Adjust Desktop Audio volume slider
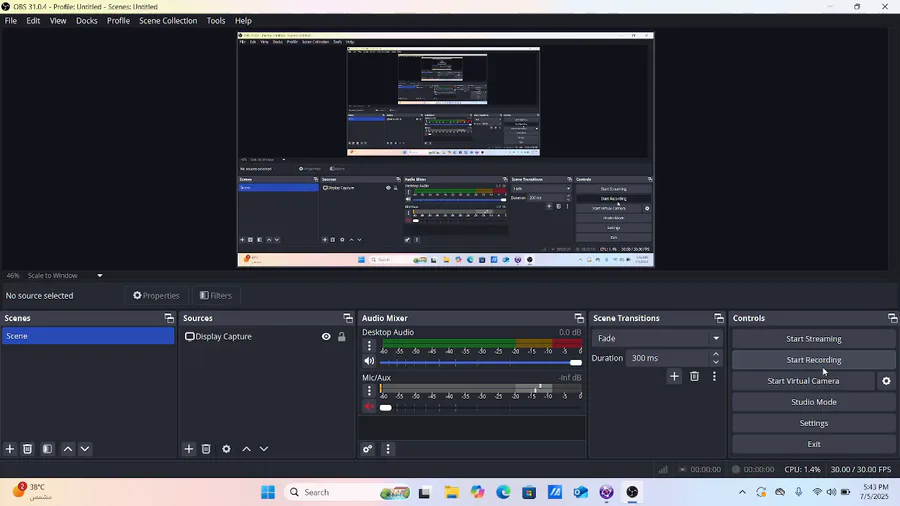 pyautogui.click(x=480, y=363)
